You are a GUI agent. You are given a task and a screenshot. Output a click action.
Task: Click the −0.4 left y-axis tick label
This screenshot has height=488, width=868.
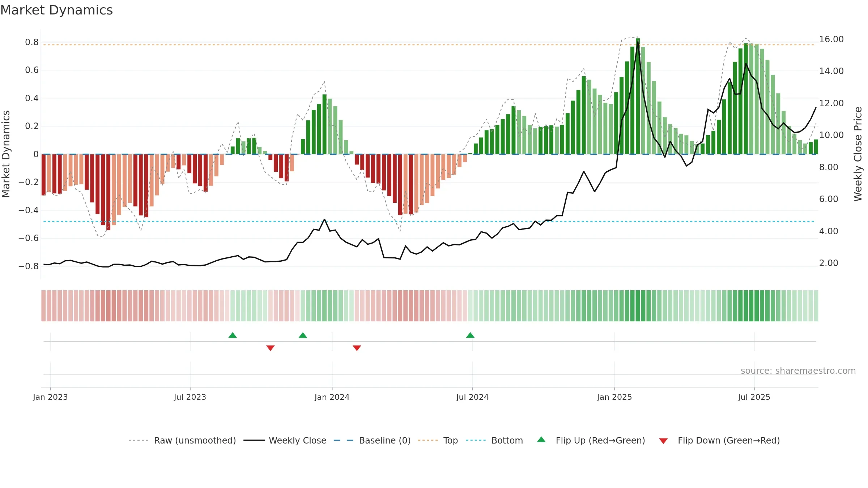click(x=29, y=210)
